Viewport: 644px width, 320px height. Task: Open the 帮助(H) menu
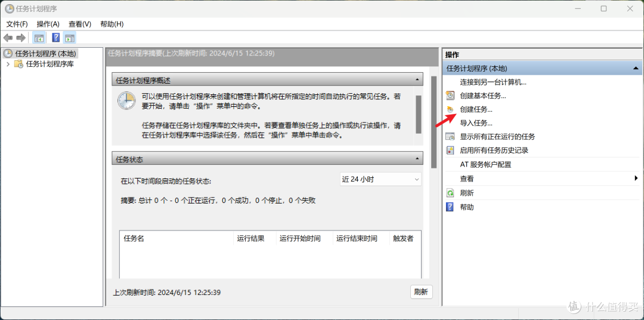click(112, 24)
